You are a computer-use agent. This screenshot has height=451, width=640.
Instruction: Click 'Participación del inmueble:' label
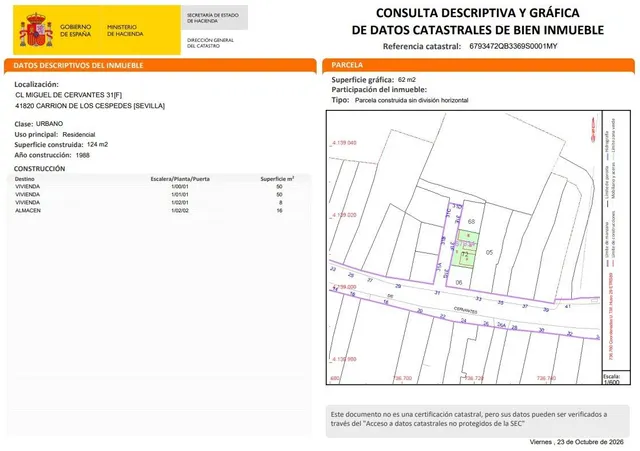tap(379, 89)
